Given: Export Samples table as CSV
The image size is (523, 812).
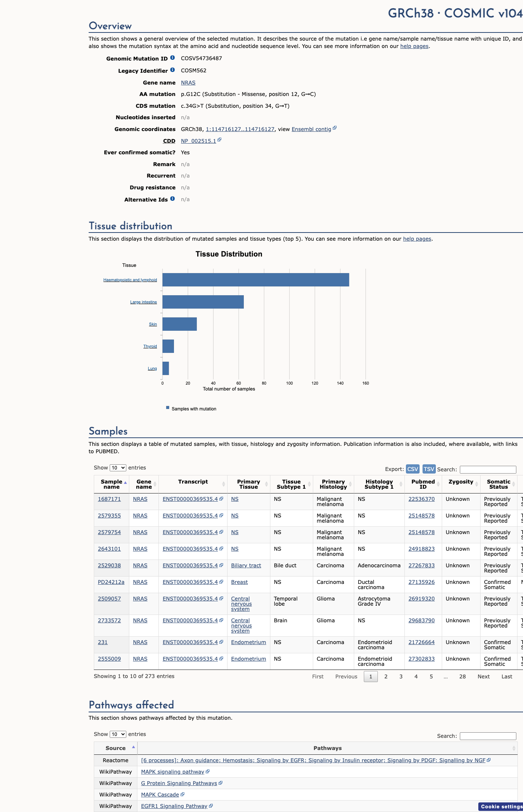Looking at the screenshot, I should [x=413, y=469].
